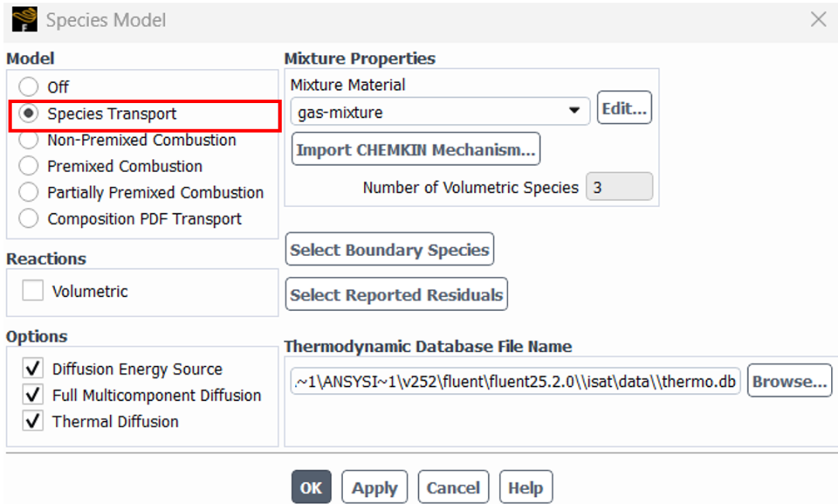Screen dimensions: 838x504
Task: Click the Thermodynamic Database File Name field
Action: [515, 381]
